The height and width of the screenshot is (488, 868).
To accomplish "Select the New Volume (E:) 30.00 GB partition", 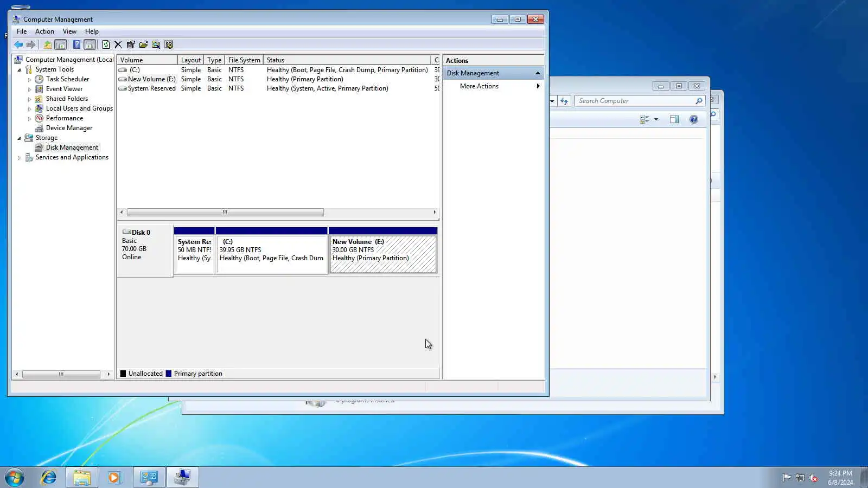I will click(383, 251).
